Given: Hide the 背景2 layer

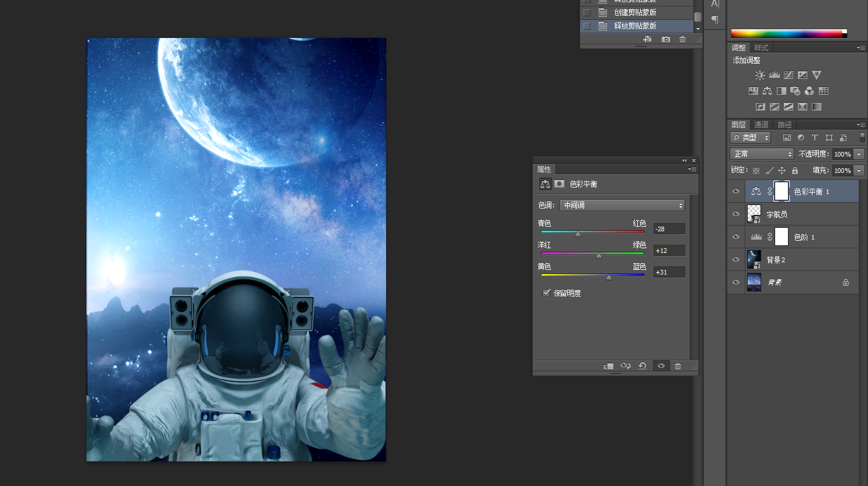Looking at the screenshot, I should pos(736,260).
